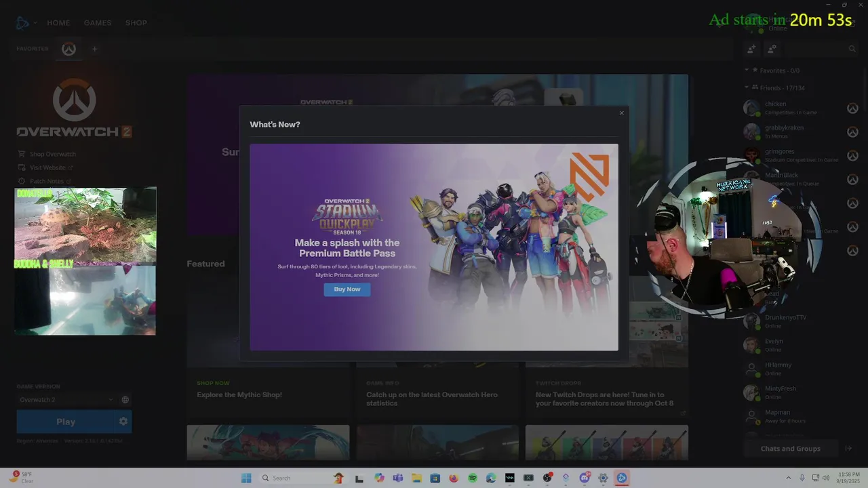868x488 pixels.
Task: Open the Patch Notes link
Action: coord(44,181)
